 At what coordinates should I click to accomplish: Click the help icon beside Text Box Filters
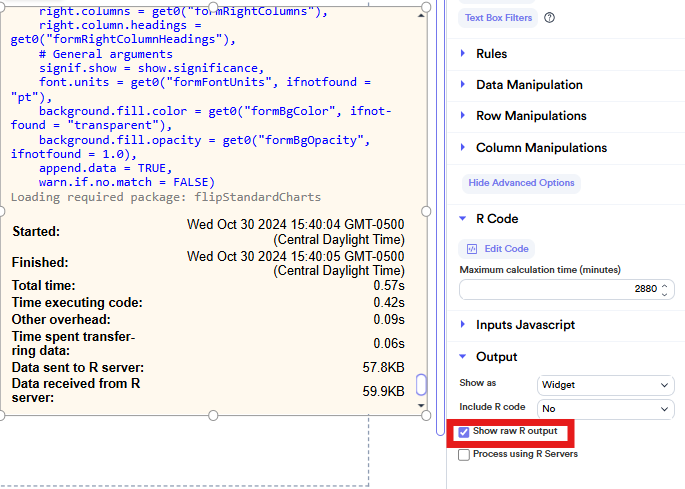tap(550, 18)
